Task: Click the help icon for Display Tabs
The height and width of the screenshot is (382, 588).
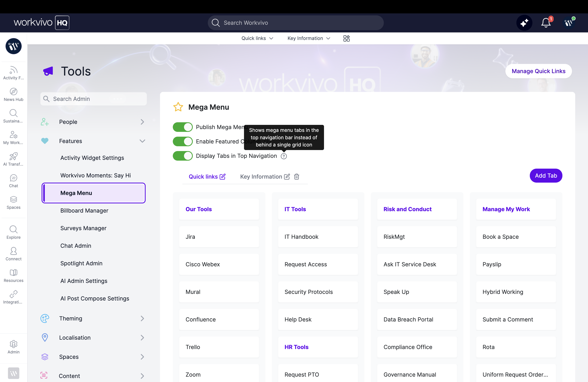Action: coord(284,156)
